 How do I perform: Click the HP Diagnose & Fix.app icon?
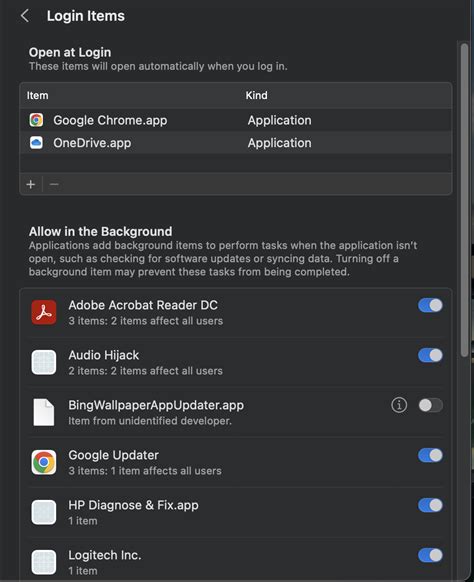[44, 512]
